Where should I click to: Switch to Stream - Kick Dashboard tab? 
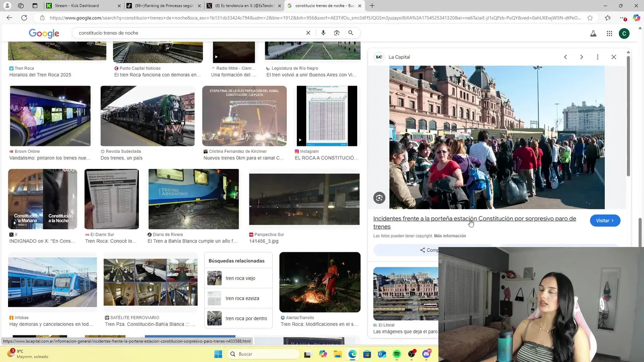point(83,6)
